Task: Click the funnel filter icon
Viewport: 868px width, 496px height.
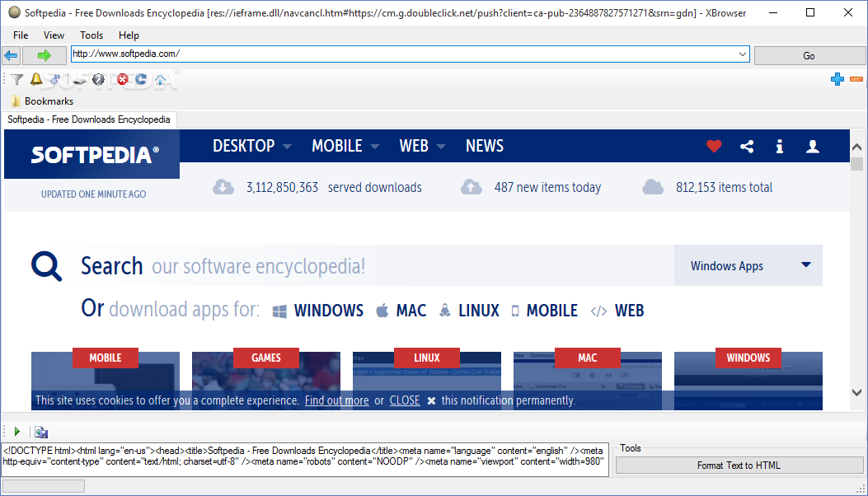Action: coord(17,80)
